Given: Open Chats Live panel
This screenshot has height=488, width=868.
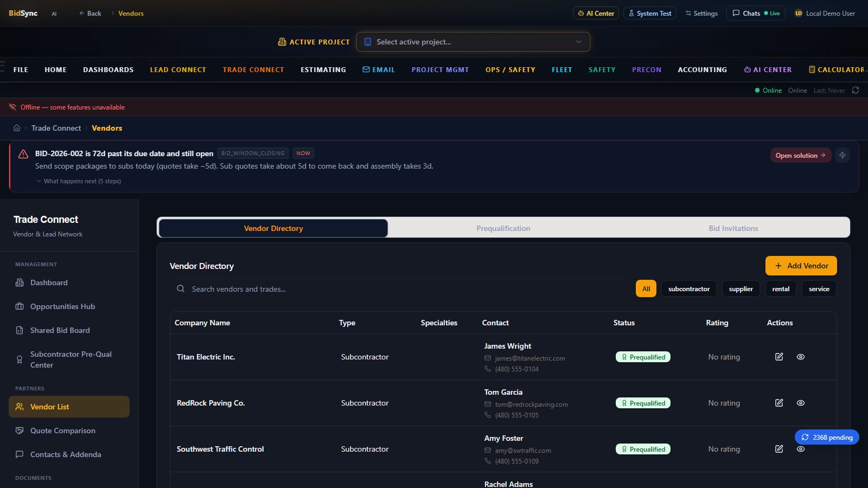Looking at the screenshot, I should (756, 13).
